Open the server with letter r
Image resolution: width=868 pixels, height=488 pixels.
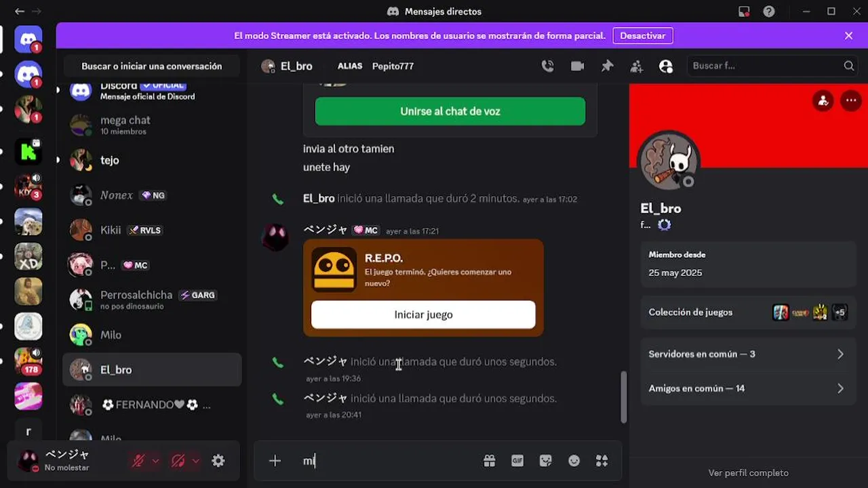click(28, 431)
